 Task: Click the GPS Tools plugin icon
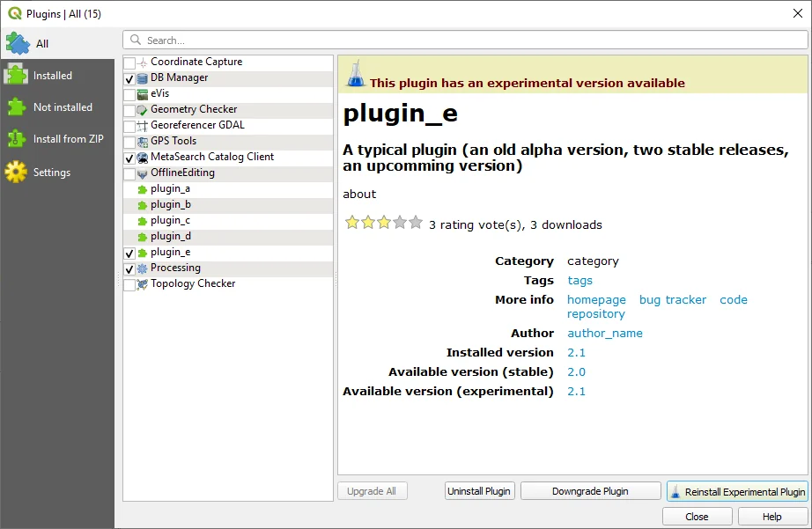(x=143, y=142)
